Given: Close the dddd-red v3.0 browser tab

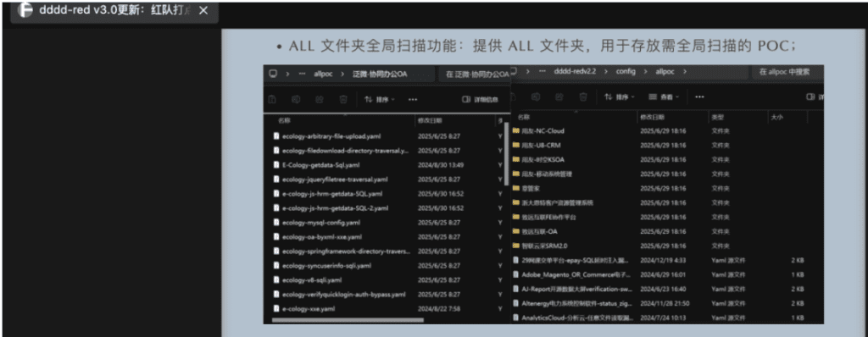Looking at the screenshot, I should [203, 10].
